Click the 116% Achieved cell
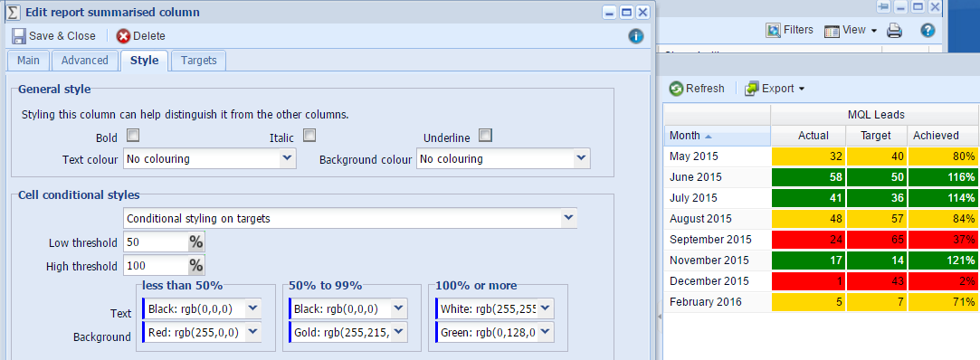980x360 pixels. [944, 177]
